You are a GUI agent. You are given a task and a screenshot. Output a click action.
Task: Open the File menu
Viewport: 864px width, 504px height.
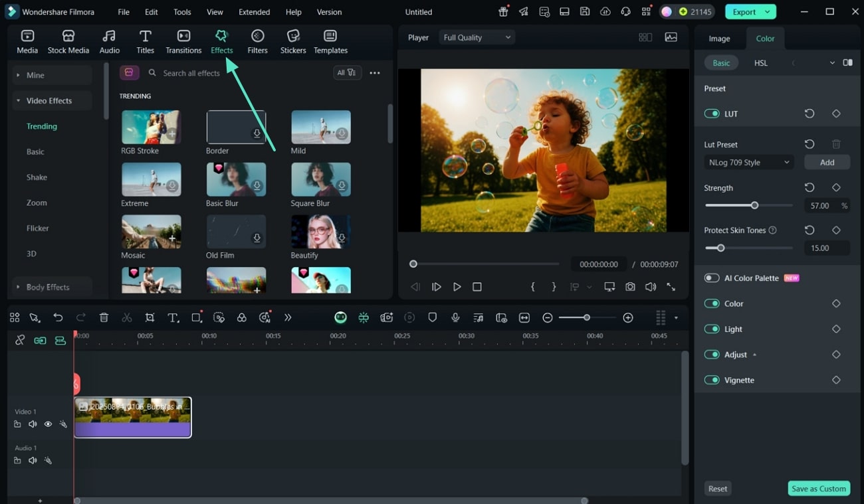[124, 12]
